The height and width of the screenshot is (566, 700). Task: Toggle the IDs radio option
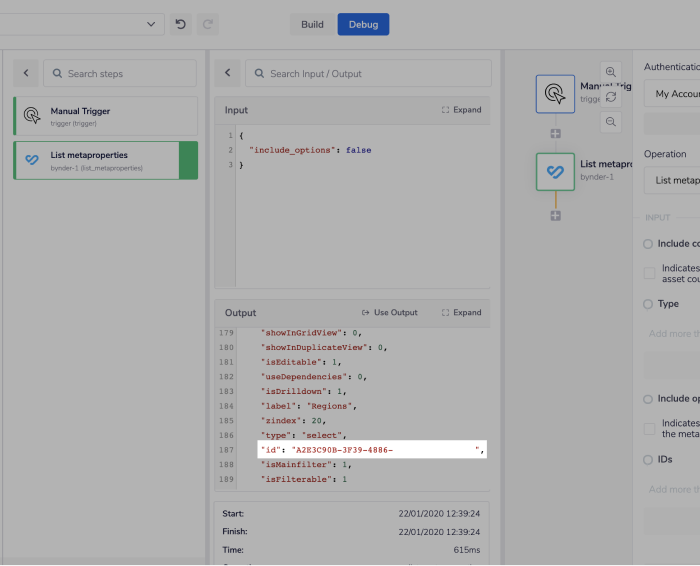pyautogui.click(x=648, y=460)
